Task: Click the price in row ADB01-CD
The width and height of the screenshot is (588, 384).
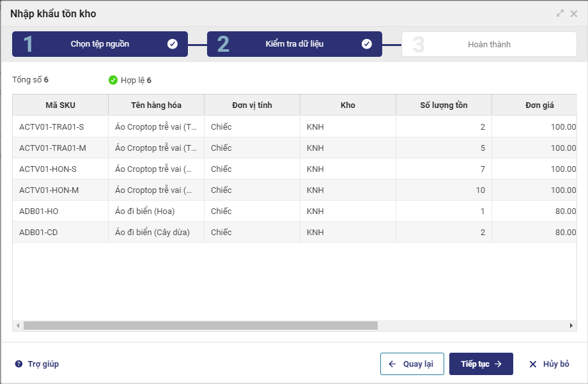Action: pyautogui.click(x=566, y=232)
